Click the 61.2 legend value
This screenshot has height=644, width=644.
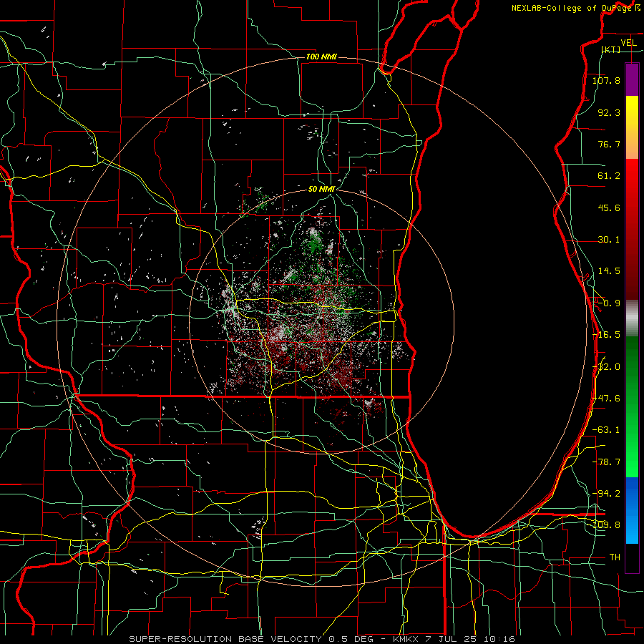tap(609, 176)
